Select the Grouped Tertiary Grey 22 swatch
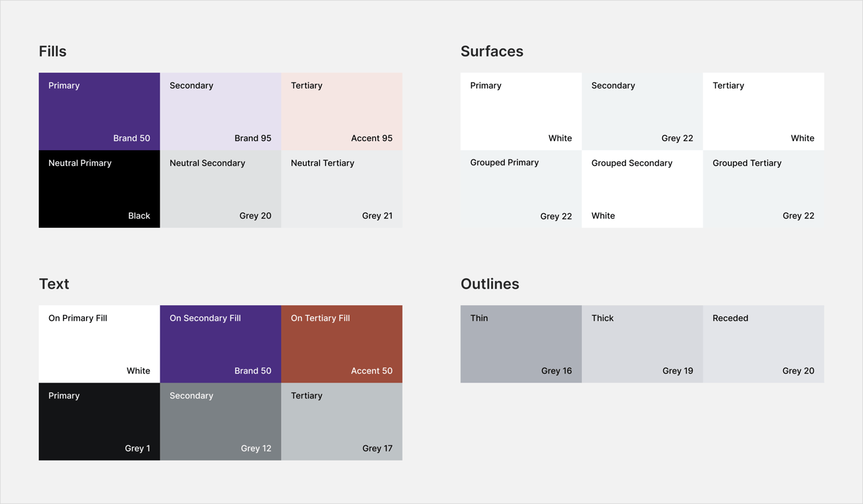 click(763, 189)
